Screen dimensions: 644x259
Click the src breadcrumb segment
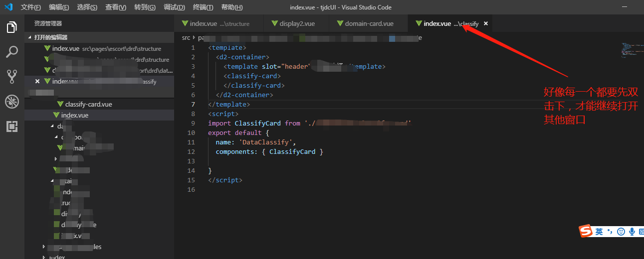coord(186,37)
